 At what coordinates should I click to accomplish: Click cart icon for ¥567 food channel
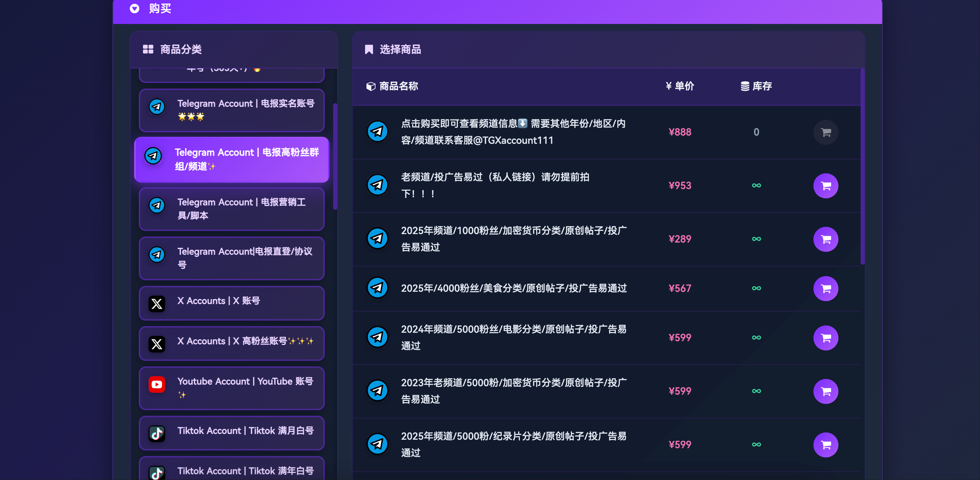(x=825, y=288)
